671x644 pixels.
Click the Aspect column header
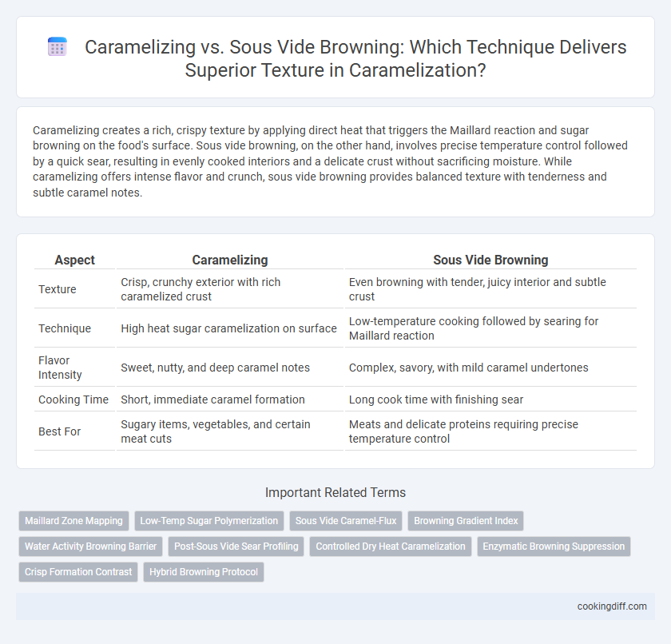click(x=74, y=260)
